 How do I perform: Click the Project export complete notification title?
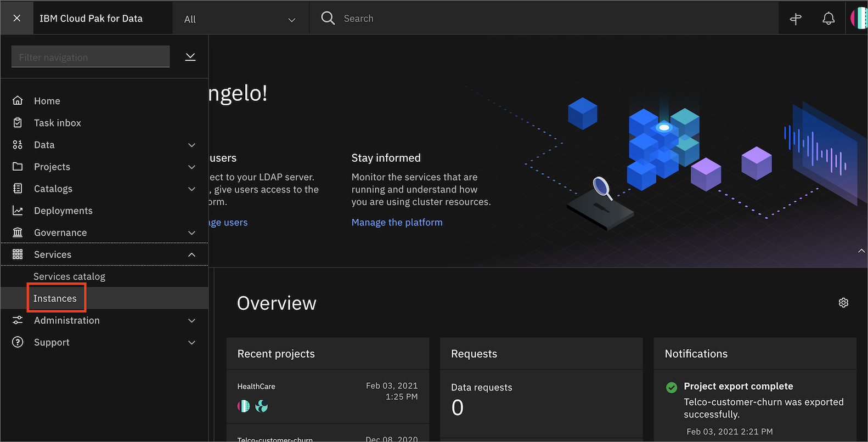739,386
